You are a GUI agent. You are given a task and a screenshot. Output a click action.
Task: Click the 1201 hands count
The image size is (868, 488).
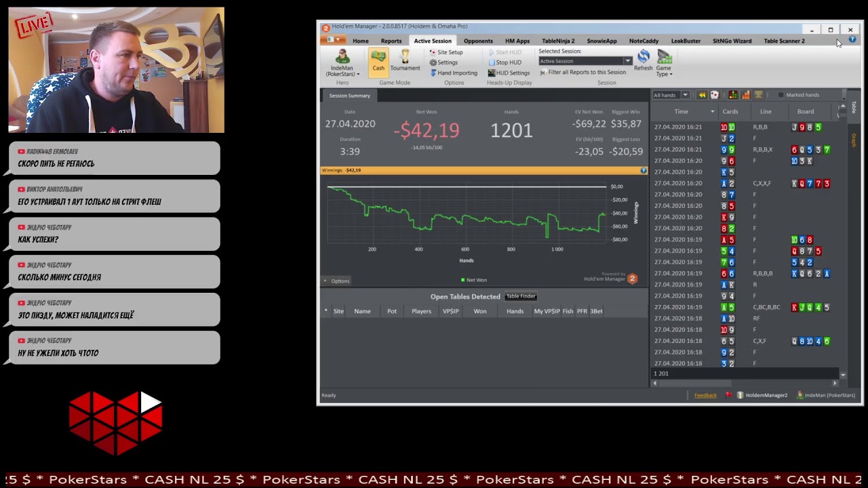pyautogui.click(x=511, y=130)
